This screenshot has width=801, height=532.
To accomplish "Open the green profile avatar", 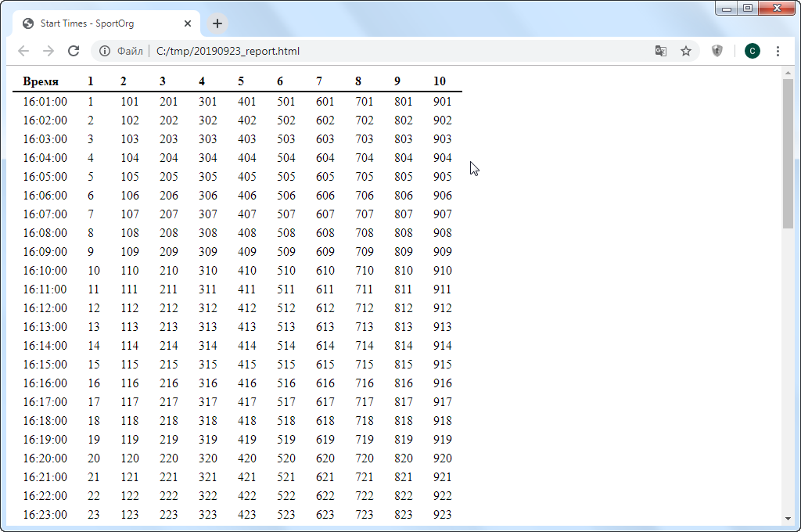I will click(x=752, y=51).
